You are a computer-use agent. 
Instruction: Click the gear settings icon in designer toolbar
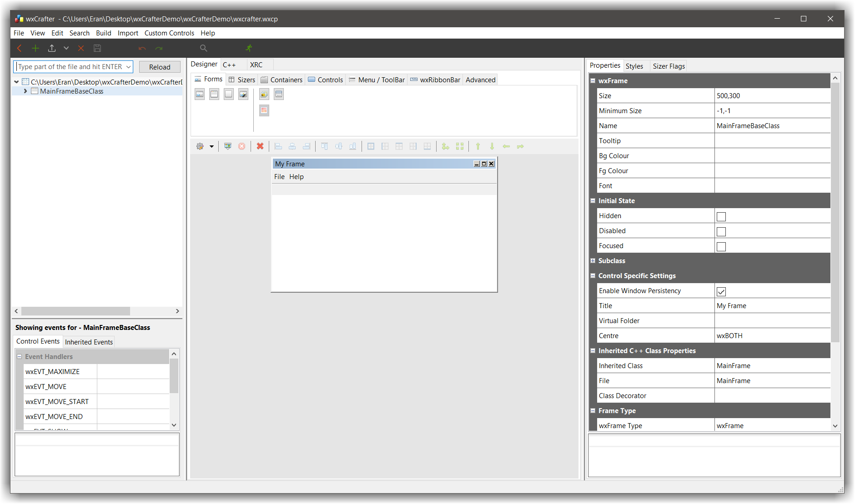200,146
